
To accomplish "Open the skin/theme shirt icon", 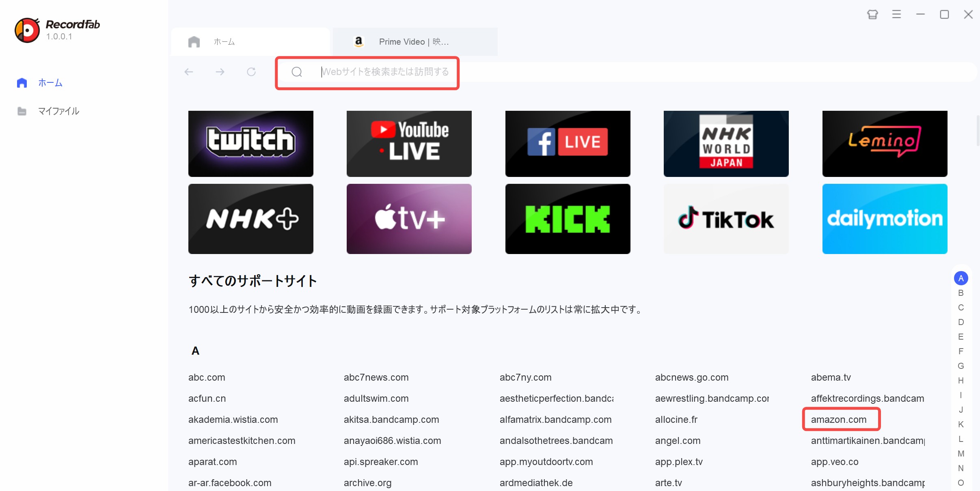I will coord(872,15).
